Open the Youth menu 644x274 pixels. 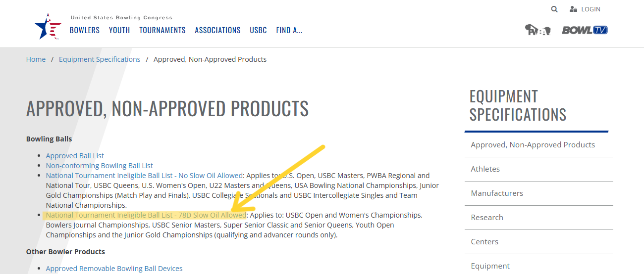pyautogui.click(x=119, y=30)
